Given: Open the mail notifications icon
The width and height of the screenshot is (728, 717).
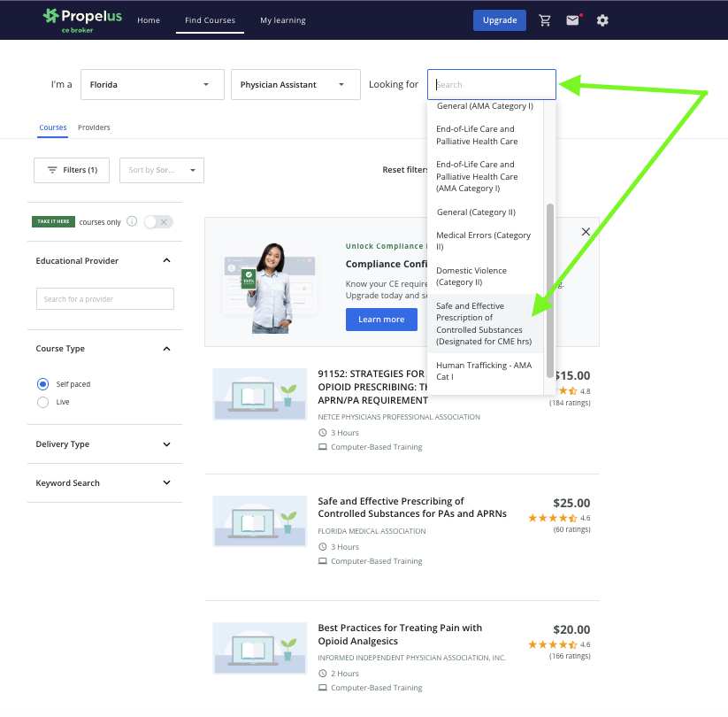Looking at the screenshot, I should [573, 20].
